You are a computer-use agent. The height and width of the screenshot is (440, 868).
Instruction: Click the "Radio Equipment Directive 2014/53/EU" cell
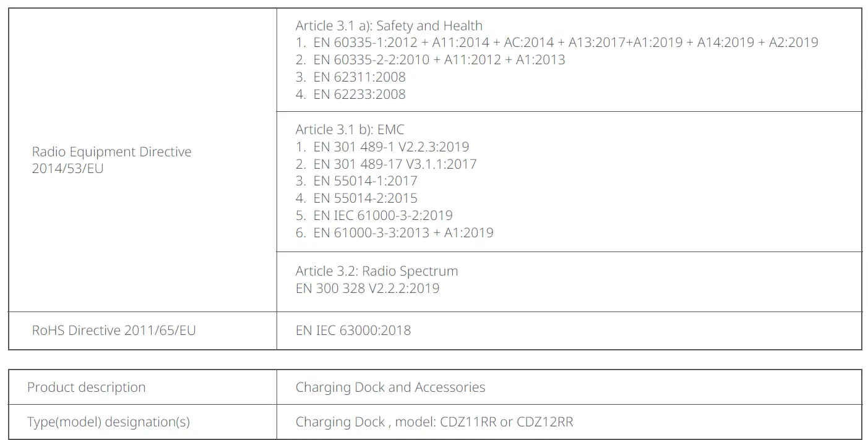(112, 160)
